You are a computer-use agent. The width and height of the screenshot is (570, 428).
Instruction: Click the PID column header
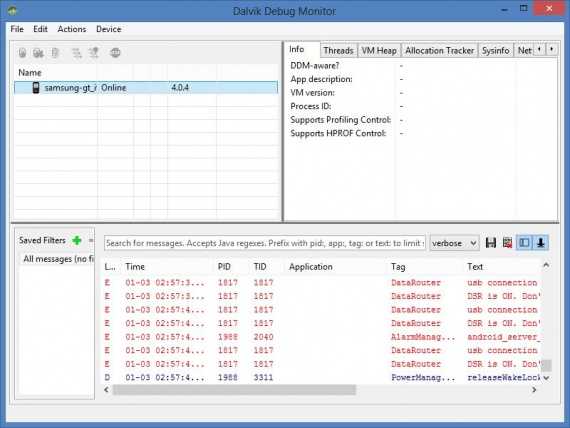pyautogui.click(x=224, y=267)
